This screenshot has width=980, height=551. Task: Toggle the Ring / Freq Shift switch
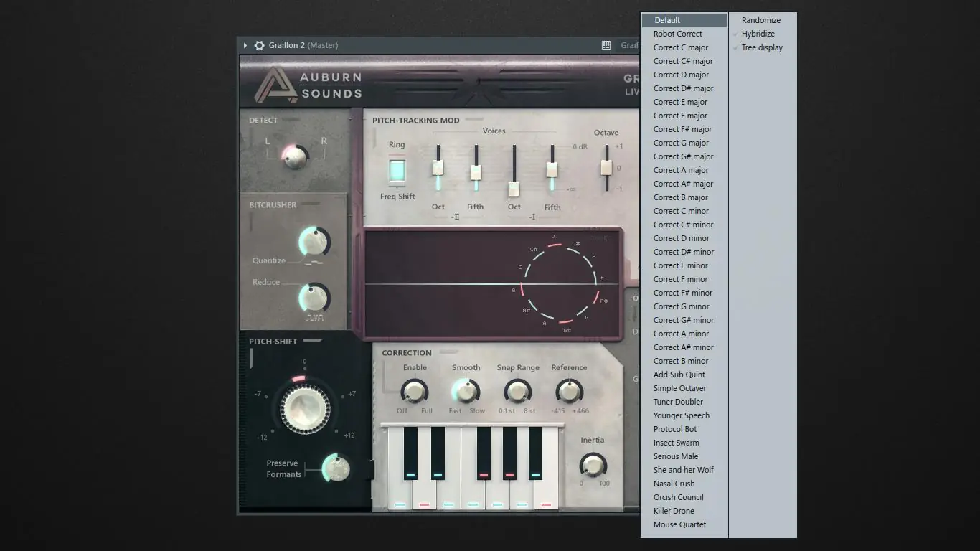click(x=397, y=171)
